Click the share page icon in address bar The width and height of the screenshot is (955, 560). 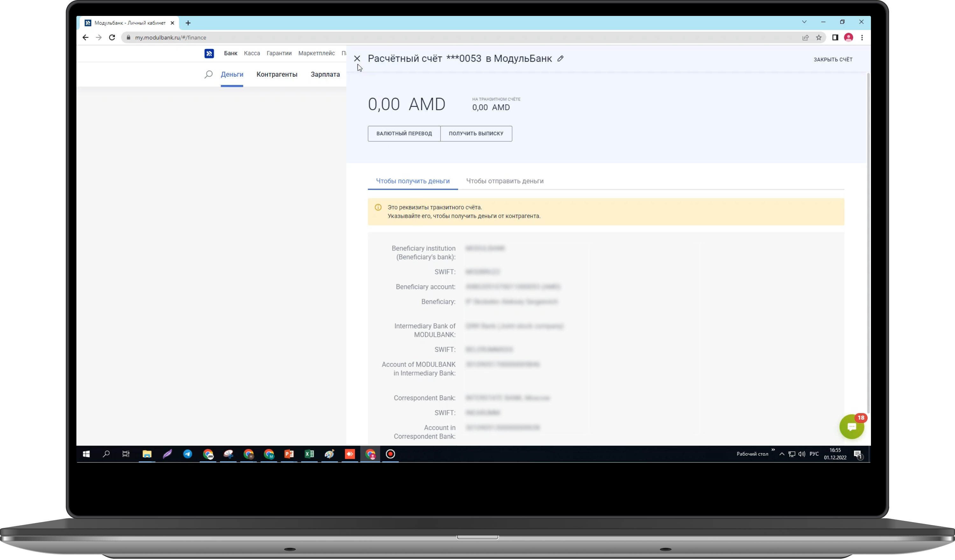click(x=805, y=38)
